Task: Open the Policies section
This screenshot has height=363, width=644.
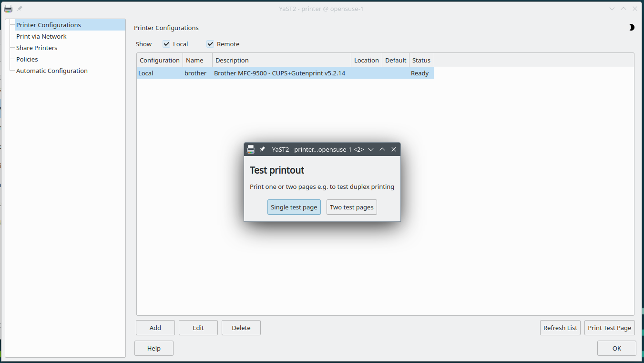Action: tap(27, 59)
